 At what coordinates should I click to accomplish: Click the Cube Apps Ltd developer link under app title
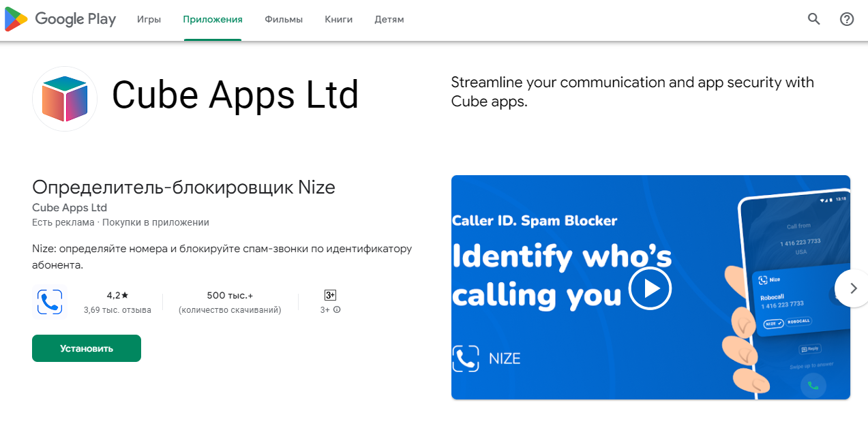tap(70, 207)
